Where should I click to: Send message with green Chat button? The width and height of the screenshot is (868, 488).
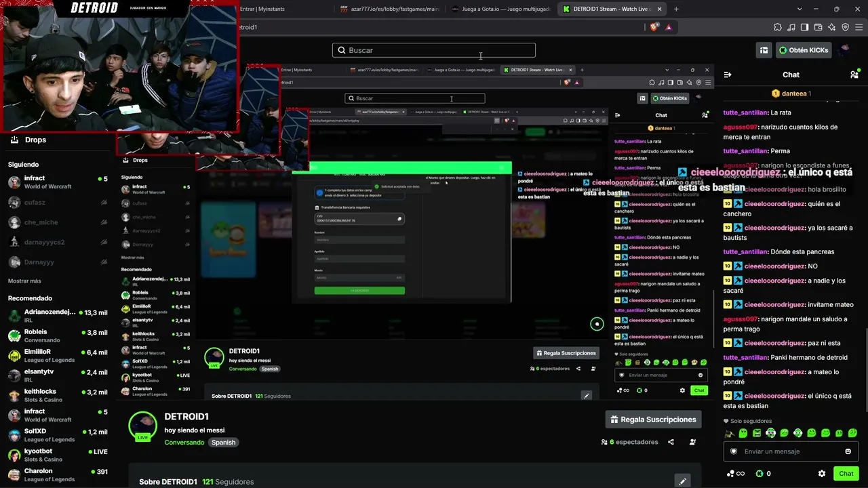click(x=846, y=474)
